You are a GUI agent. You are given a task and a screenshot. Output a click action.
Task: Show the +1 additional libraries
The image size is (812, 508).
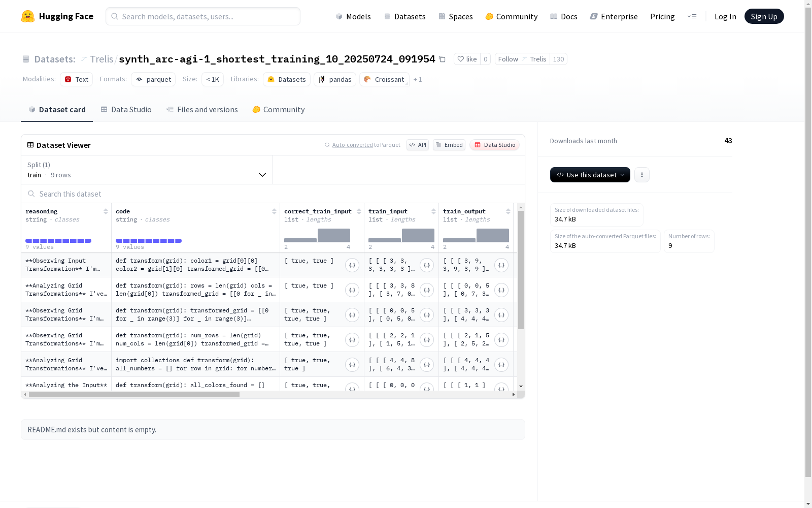click(x=418, y=80)
